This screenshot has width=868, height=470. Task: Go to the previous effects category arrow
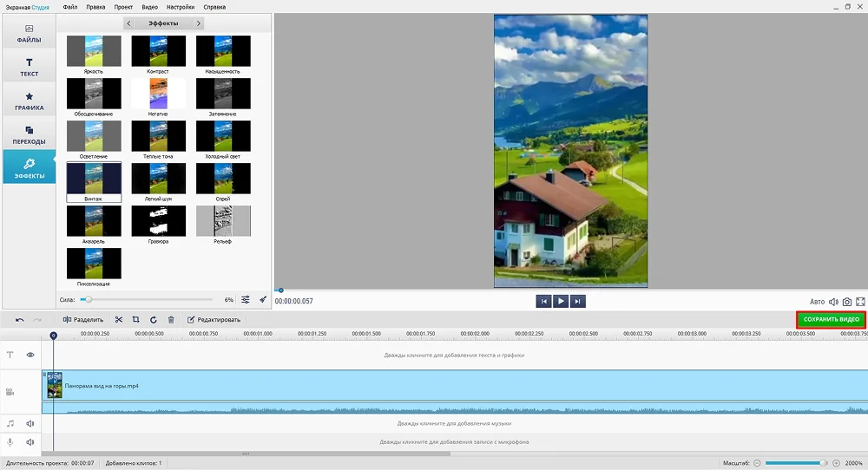coord(128,23)
